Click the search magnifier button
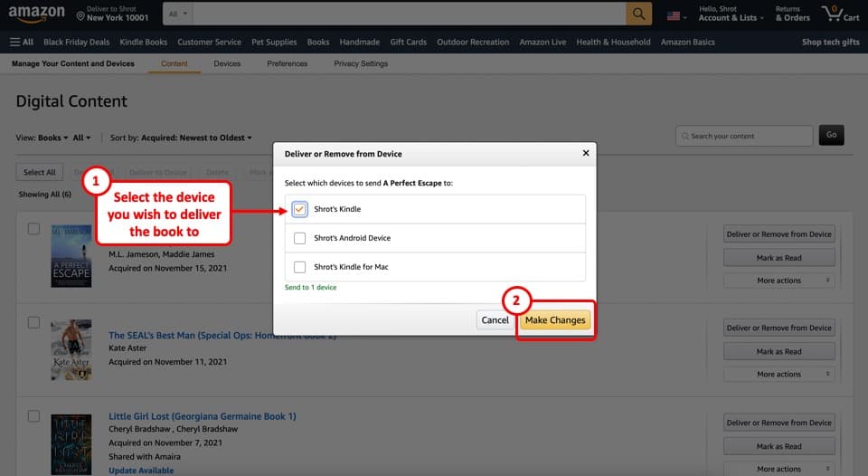868x476 pixels. [638, 14]
